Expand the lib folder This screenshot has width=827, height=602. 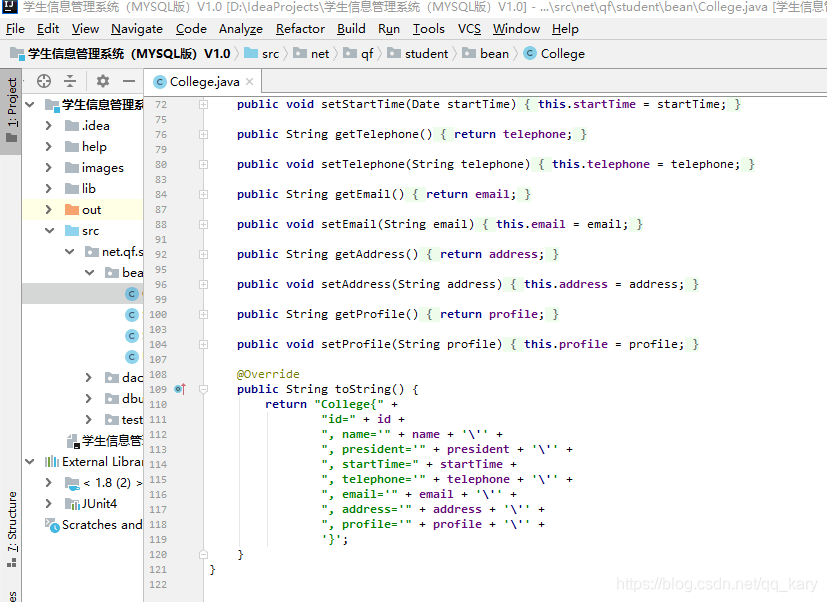point(49,188)
